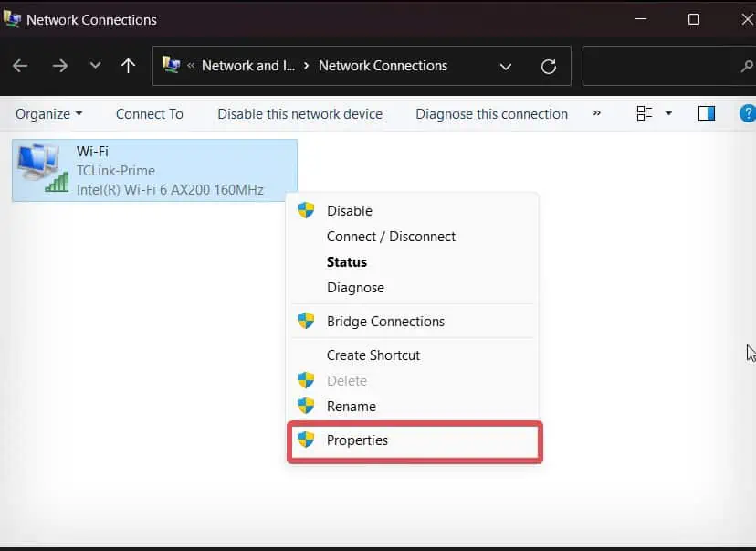
Task: Go back using the left arrow button
Action: point(20,66)
